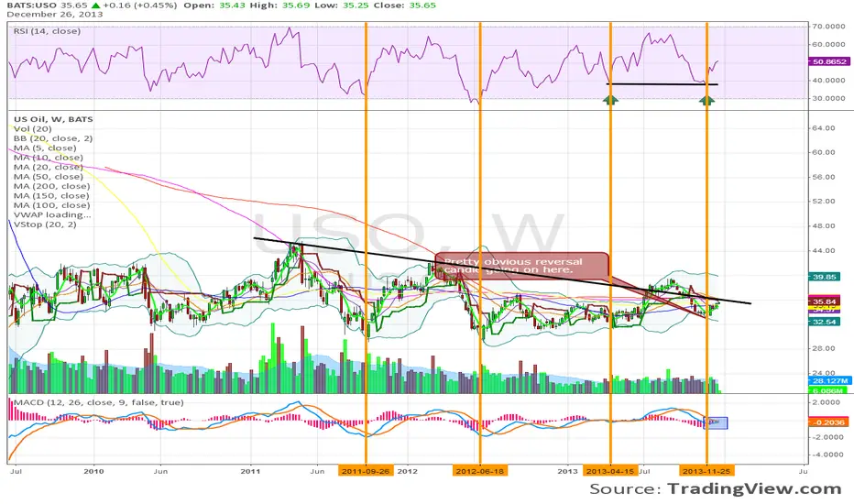Click the 64.00 price axis label
The width and height of the screenshot is (854, 504).
tap(823, 128)
